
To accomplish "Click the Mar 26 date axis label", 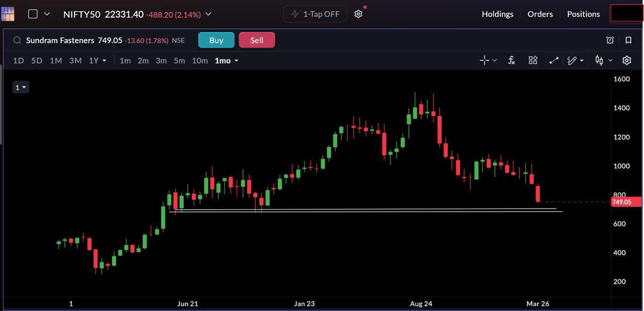I will click(538, 303).
